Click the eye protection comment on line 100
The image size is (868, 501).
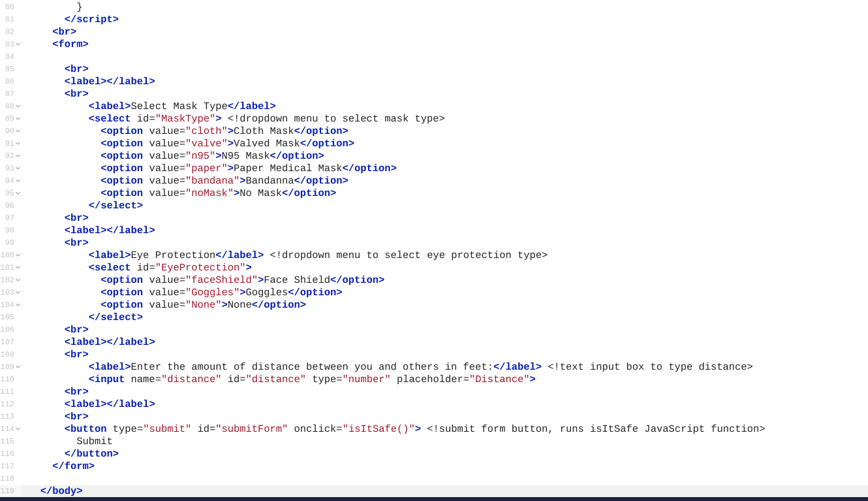click(409, 255)
